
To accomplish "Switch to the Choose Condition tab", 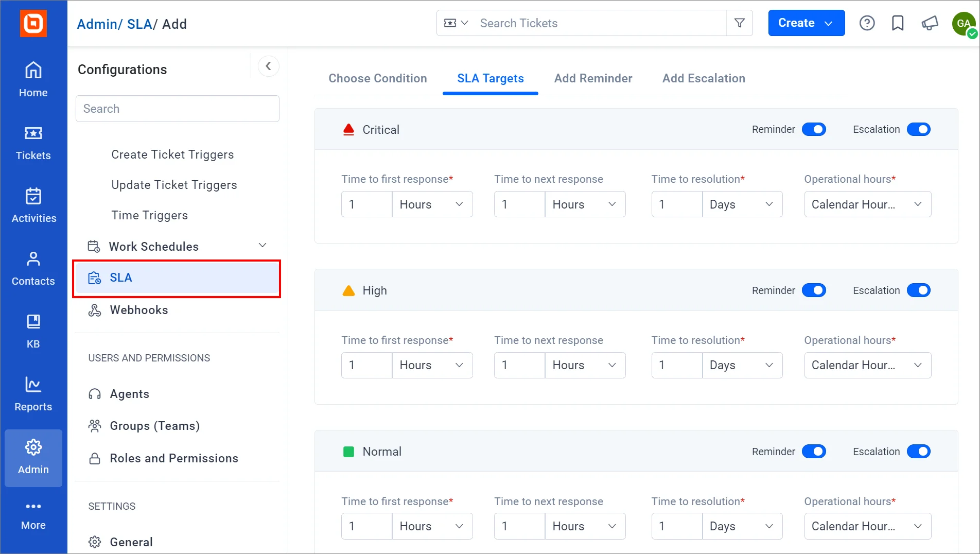I will (378, 78).
